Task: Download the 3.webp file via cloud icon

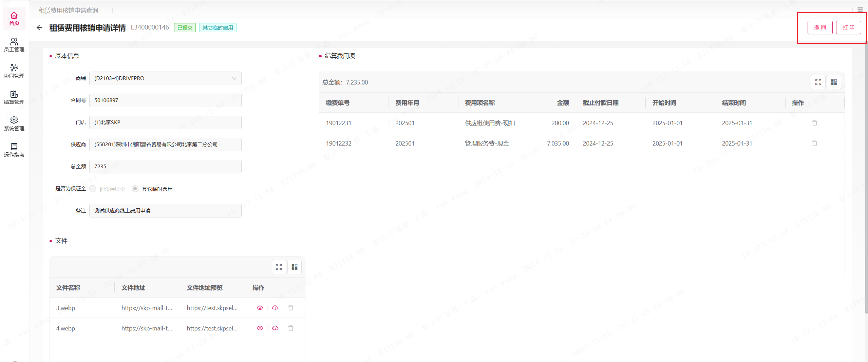Action: click(275, 308)
